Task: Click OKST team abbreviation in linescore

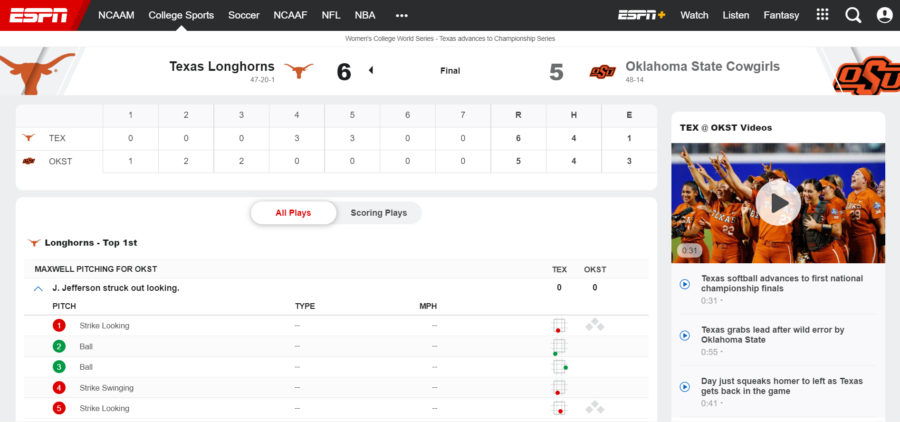Action: 60,161
